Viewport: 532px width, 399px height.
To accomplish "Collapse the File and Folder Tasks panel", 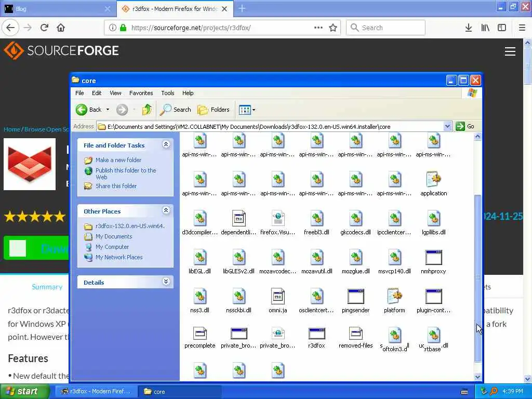I will 166,144.
